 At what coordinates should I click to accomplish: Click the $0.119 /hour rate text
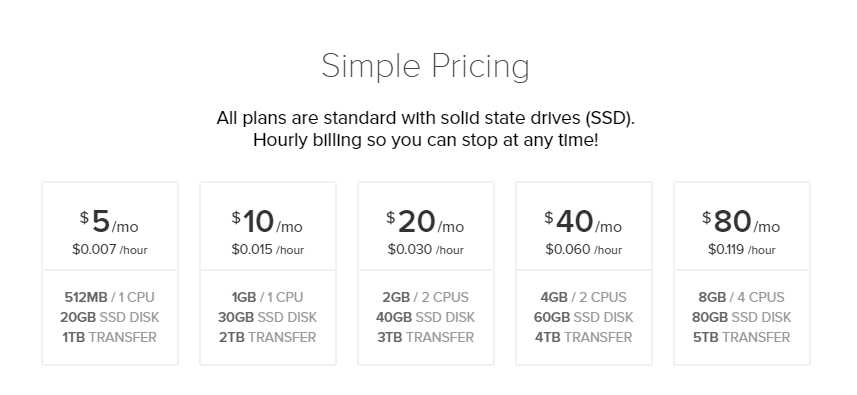point(742,250)
